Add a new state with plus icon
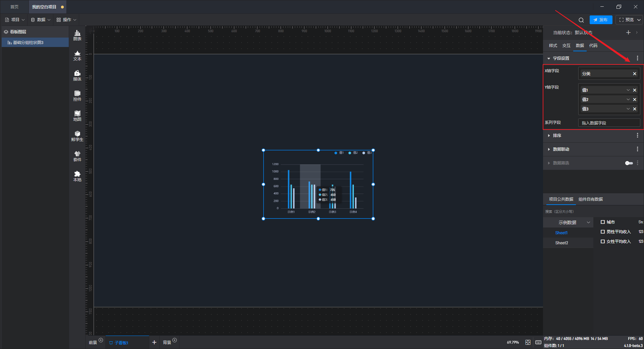Screen dimensions: 644x349 628,33
